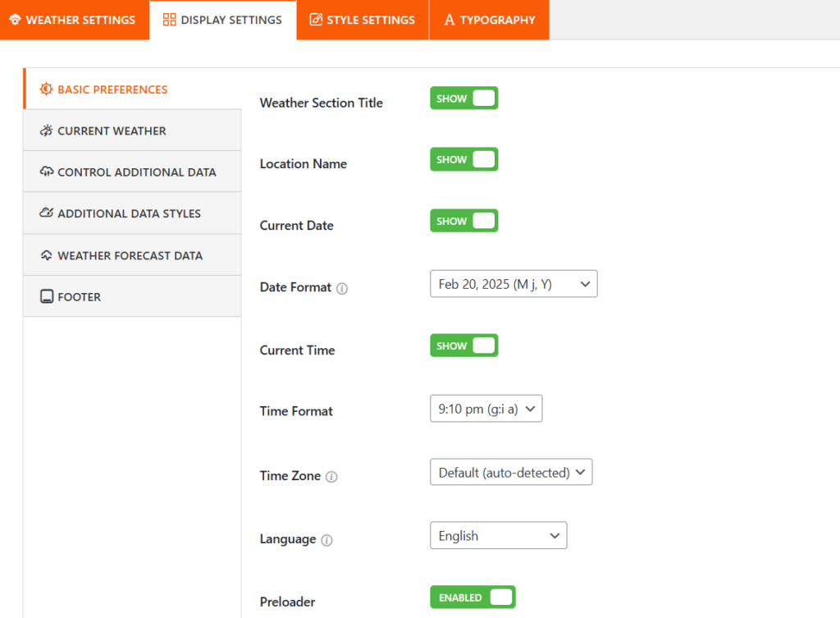
Task: Click the Current Weather sidebar icon
Action: click(46, 130)
